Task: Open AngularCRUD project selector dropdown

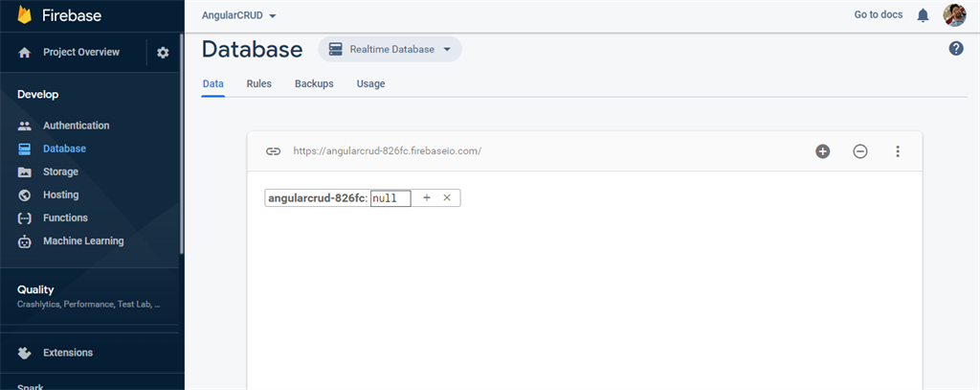Action: point(238,15)
